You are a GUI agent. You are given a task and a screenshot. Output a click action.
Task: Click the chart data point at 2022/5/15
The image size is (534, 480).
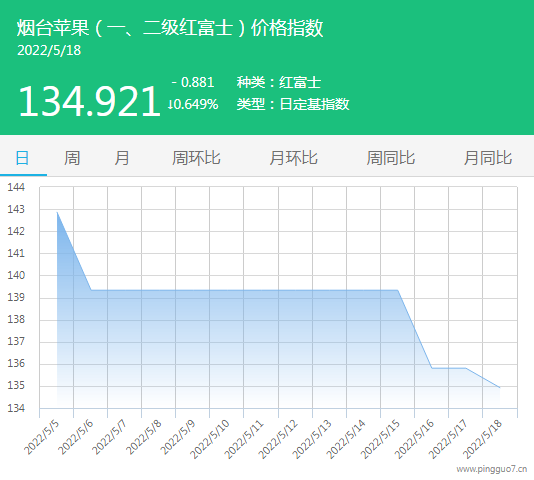[x=398, y=290]
